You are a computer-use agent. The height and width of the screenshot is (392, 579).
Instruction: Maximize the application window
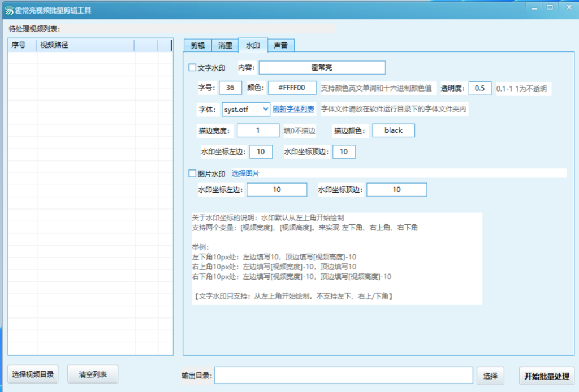(x=549, y=7)
